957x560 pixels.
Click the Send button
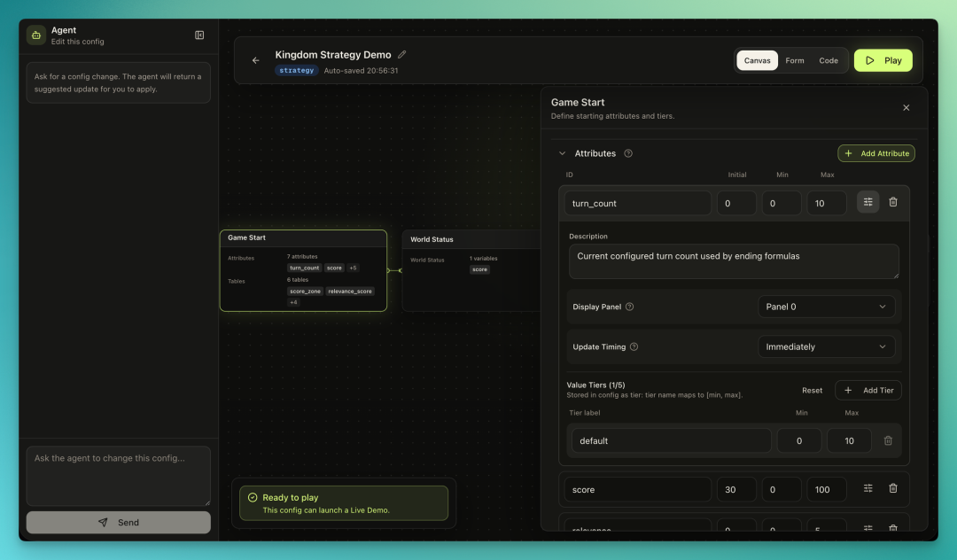[119, 523]
